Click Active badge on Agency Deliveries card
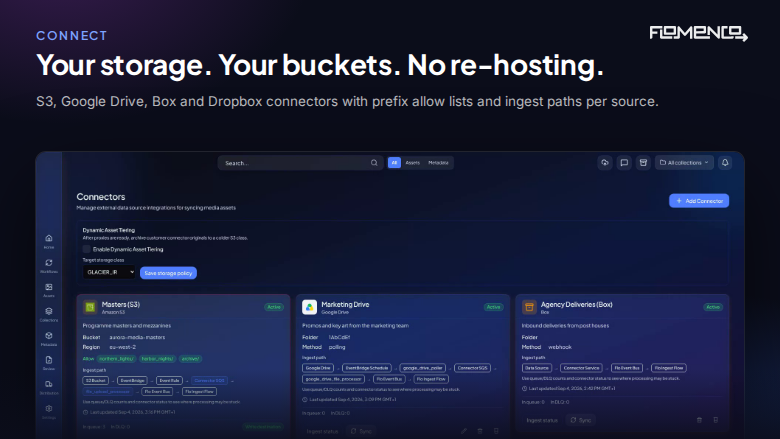 [713, 307]
